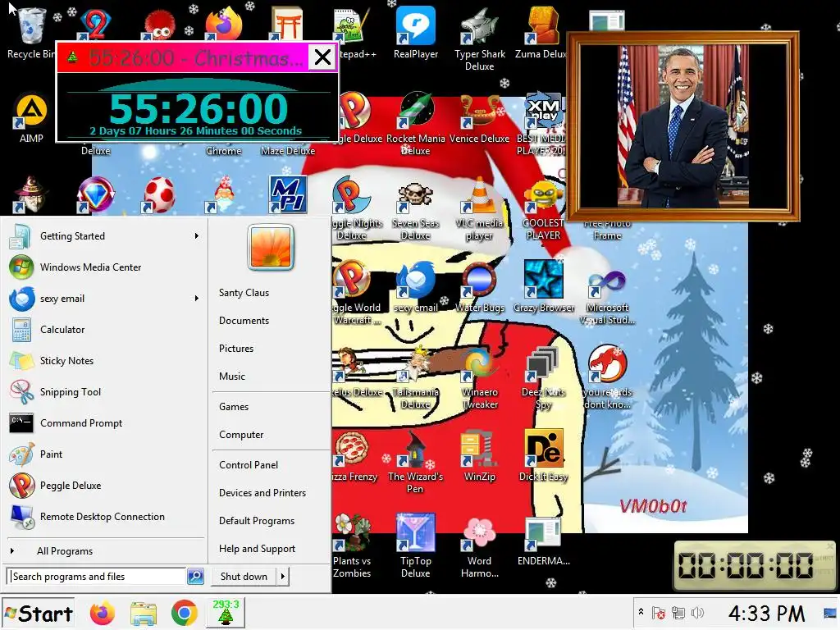Click the user account flower picture
Viewport: 840px width, 630px height.
pos(271,247)
